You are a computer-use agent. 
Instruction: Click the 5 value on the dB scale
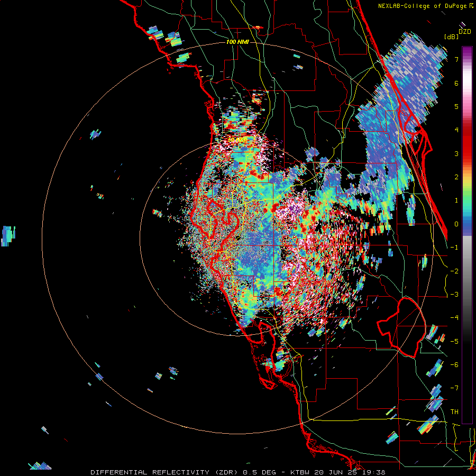coord(456,106)
